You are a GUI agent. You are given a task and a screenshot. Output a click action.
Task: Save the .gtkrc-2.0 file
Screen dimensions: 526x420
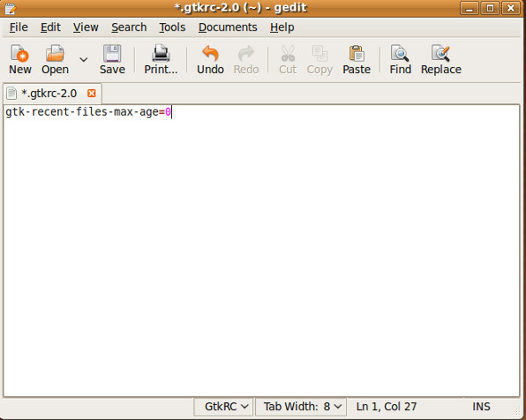(112, 60)
